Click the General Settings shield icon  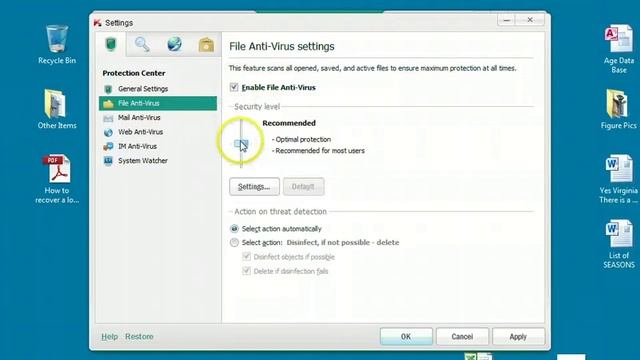coord(108,89)
